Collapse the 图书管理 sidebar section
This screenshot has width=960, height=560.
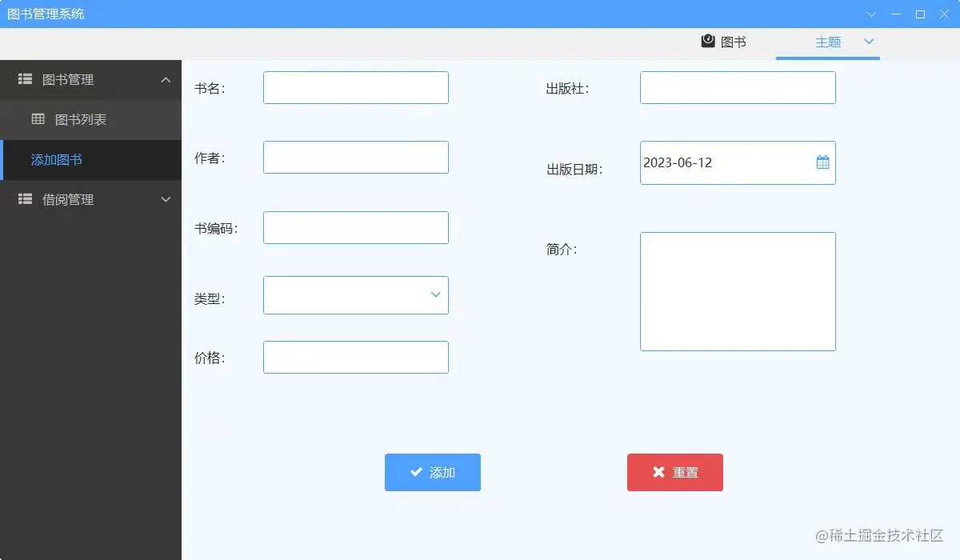click(166, 80)
